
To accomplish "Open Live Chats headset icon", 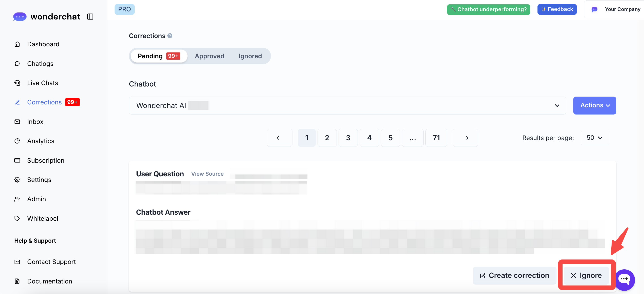I will [17, 83].
